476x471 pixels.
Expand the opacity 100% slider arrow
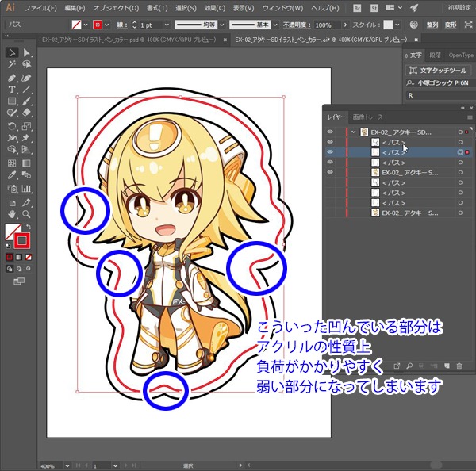click(345, 25)
